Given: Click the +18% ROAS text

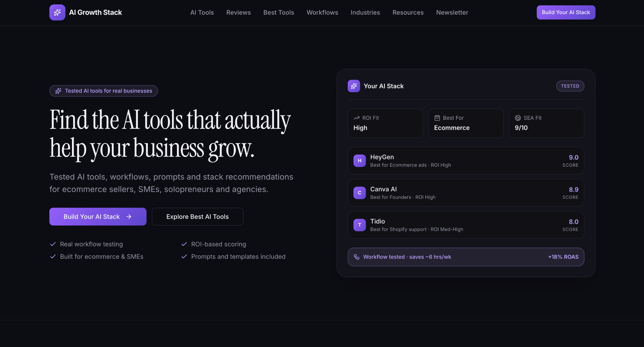Looking at the screenshot, I should (563, 257).
